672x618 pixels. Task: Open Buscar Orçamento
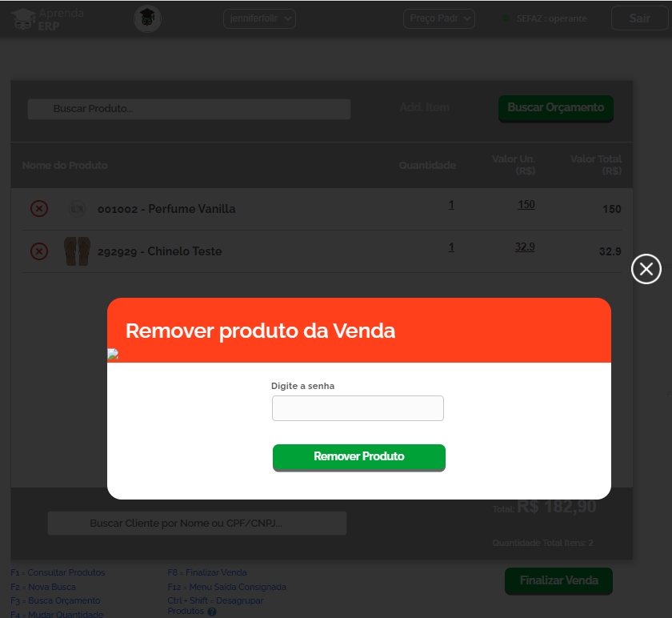click(556, 109)
